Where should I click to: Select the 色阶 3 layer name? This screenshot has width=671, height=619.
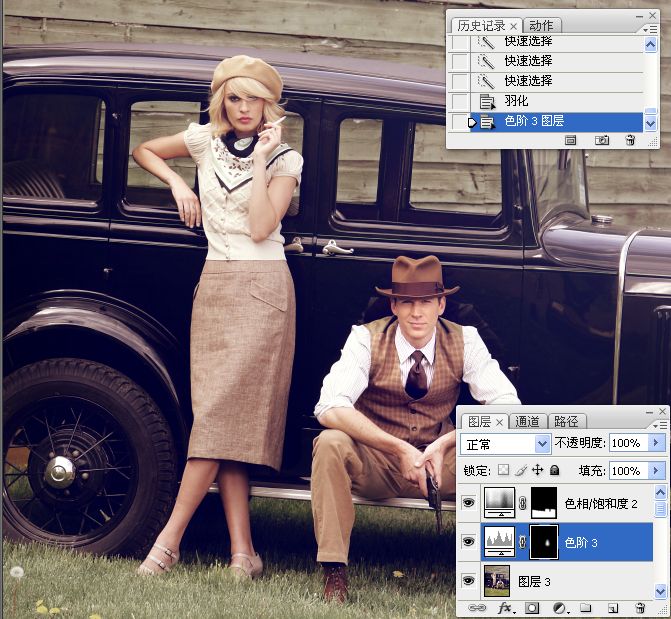pyautogui.click(x=581, y=543)
